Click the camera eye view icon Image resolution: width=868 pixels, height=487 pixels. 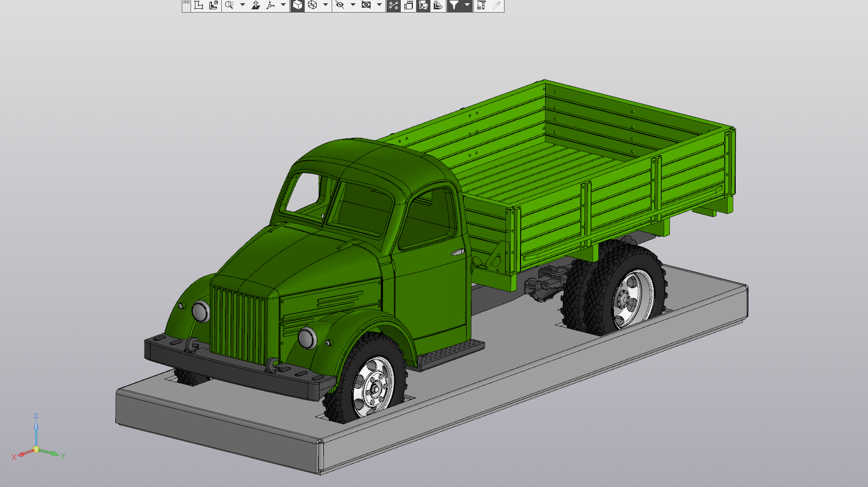(366, 5)
